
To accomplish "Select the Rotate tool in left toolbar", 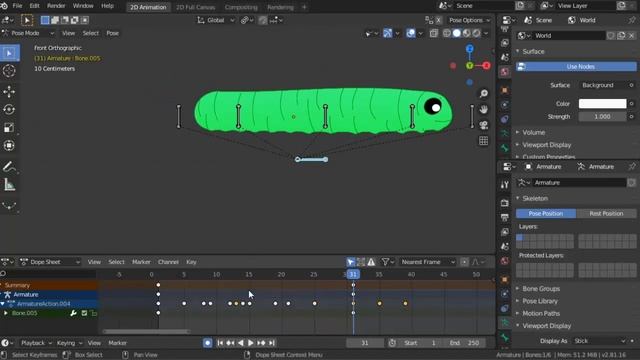I will coord(9,109).
